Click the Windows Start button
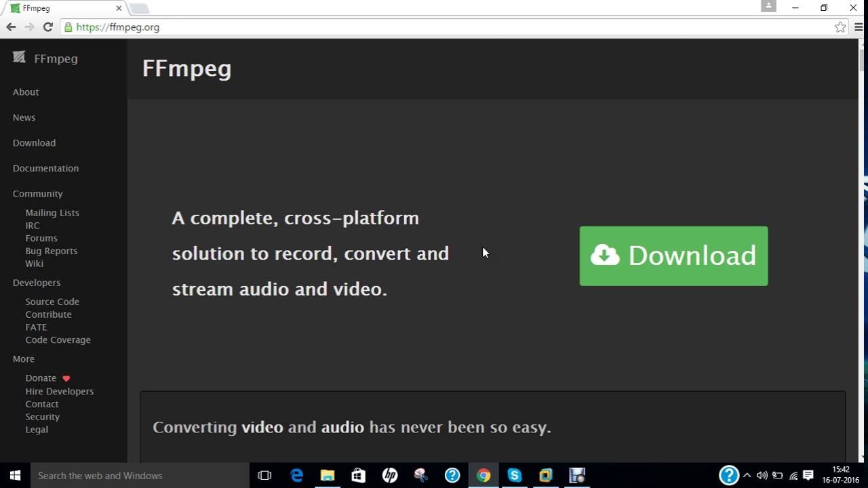The image size is (868, 488). pos(15,476)
